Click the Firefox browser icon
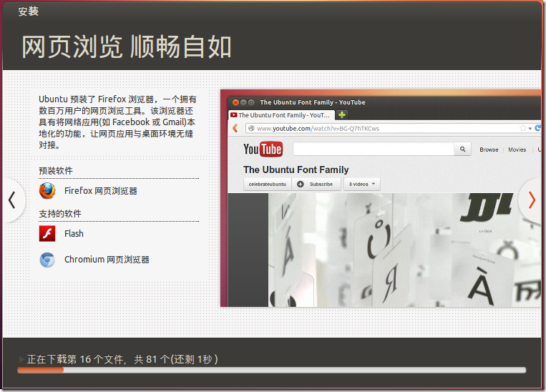The height and width of the screenshot is (392, 546). point(47,191)
